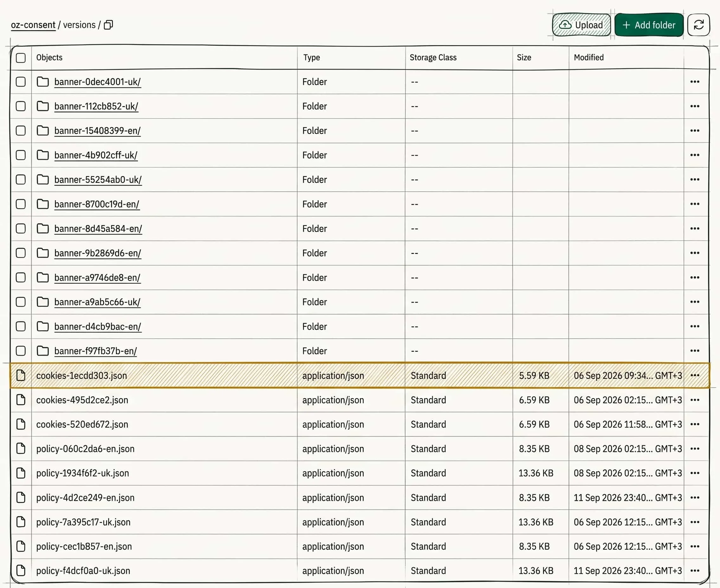
Task: Click the 06 Sep 2026 11:58 modified date
Action: (627, 424)
